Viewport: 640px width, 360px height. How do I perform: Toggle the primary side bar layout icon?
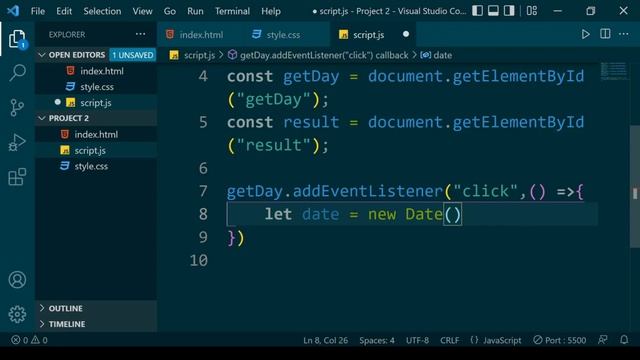[x=478, y=11]
